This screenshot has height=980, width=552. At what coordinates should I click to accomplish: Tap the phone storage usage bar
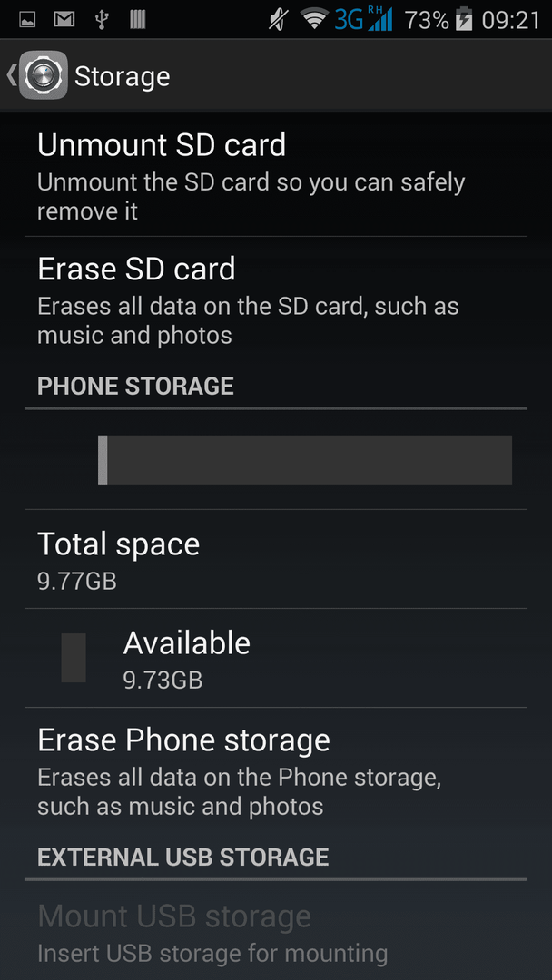305,459
